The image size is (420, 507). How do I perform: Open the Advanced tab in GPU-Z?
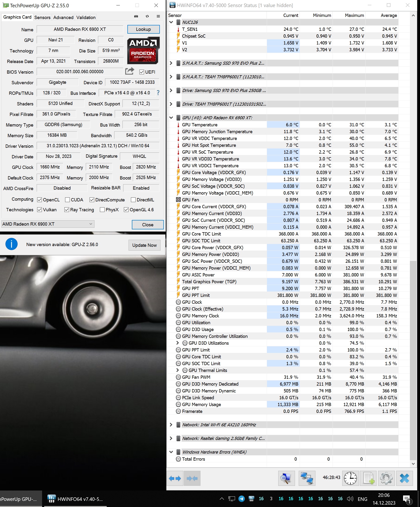[x=63, y=17]
